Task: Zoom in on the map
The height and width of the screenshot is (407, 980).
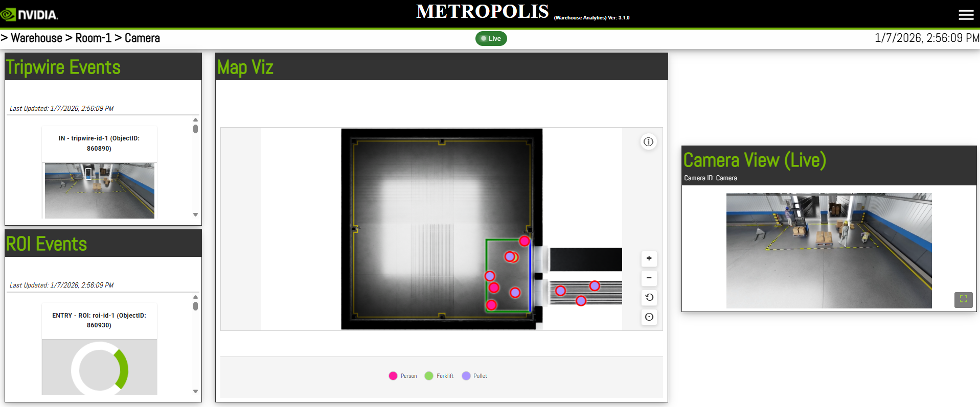Action: pos(649,258)
